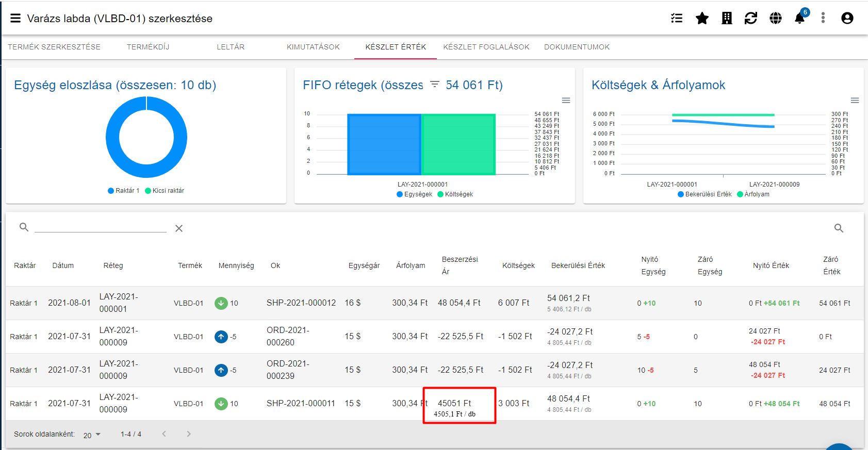Switch to the LELTÁR tab
Viewport: 868px width, 450px height.
pos(231,47)
